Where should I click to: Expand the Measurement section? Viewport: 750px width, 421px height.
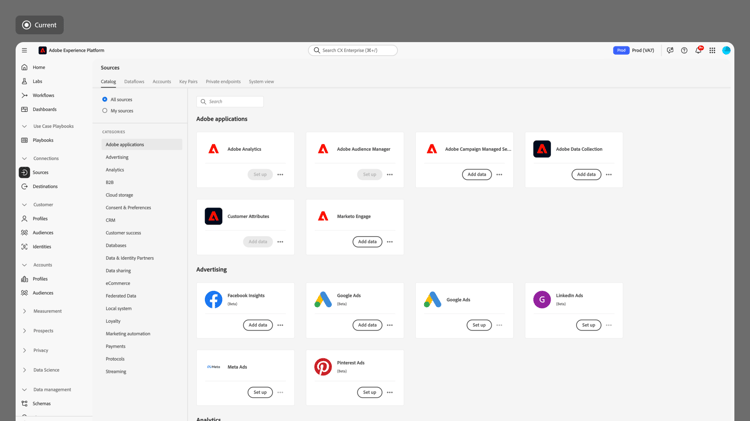pyautogui.click(x=24, y=311)
